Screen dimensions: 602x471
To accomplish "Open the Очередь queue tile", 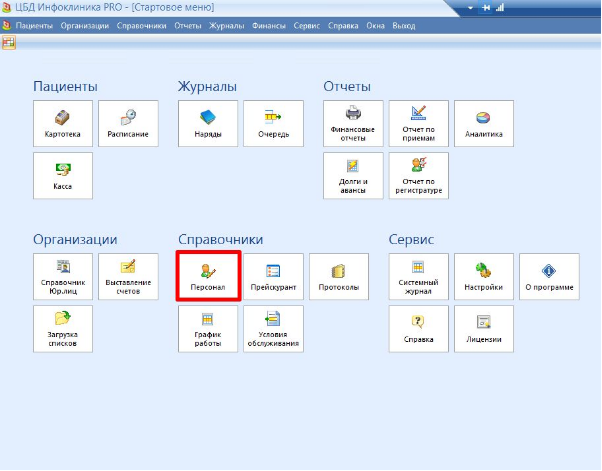I will click(x=273, y=124).
